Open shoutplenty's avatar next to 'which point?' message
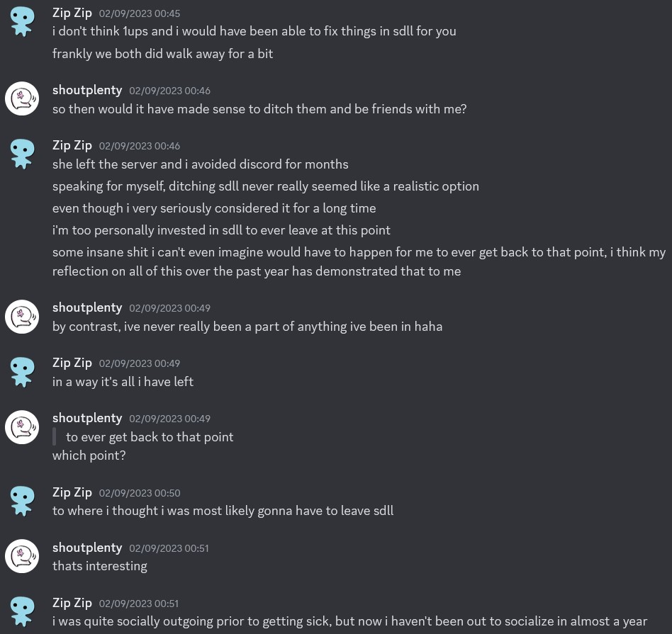Screen dimensions: 672x634 pos(22,426)
